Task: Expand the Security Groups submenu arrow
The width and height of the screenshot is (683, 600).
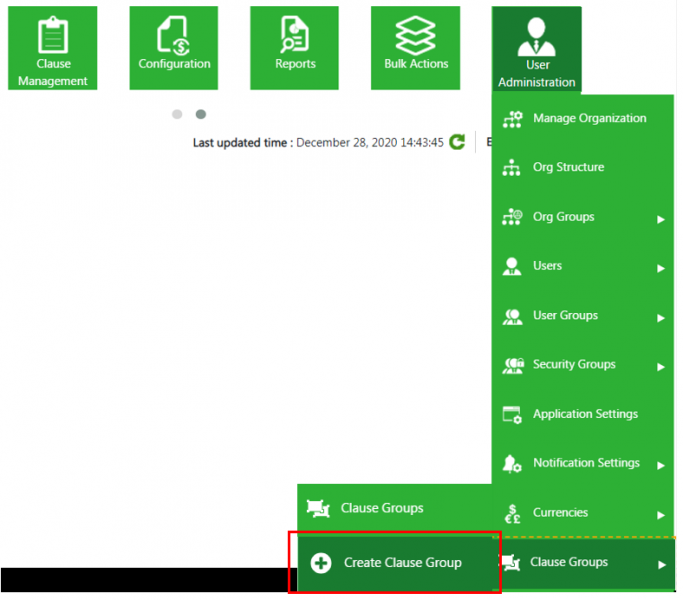Action: tap(660, 367)
